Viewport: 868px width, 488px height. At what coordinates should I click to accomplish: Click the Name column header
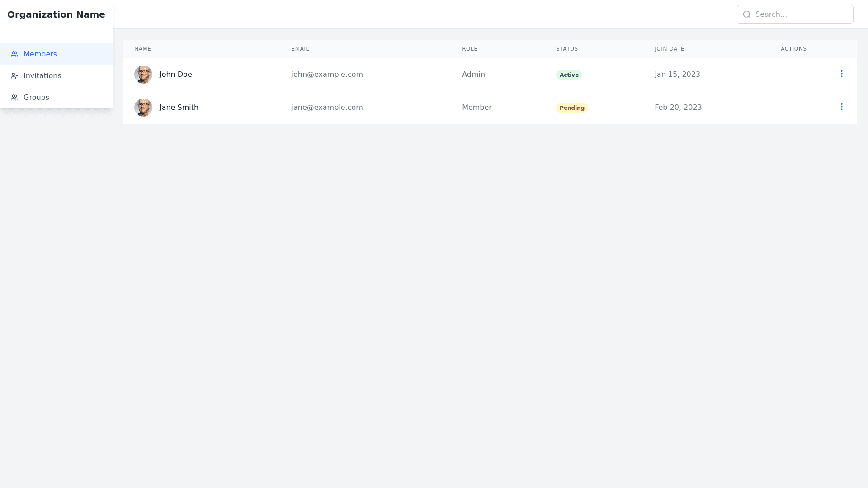click(142, 49)
